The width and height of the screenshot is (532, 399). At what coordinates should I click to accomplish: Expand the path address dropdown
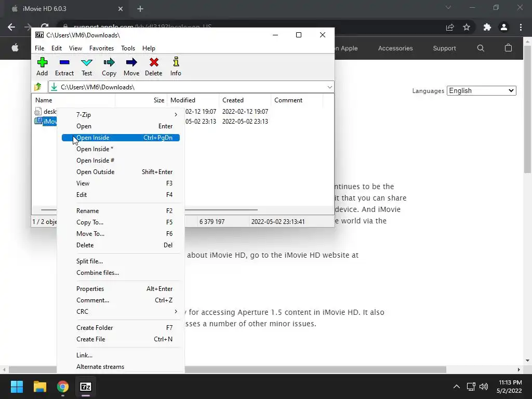point(329,87)
